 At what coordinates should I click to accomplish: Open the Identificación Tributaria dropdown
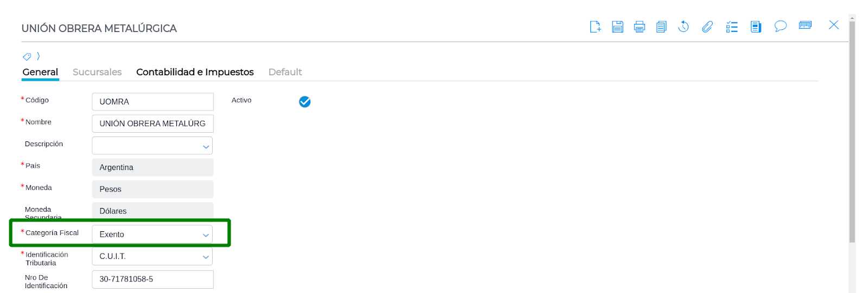coord(206,257)
